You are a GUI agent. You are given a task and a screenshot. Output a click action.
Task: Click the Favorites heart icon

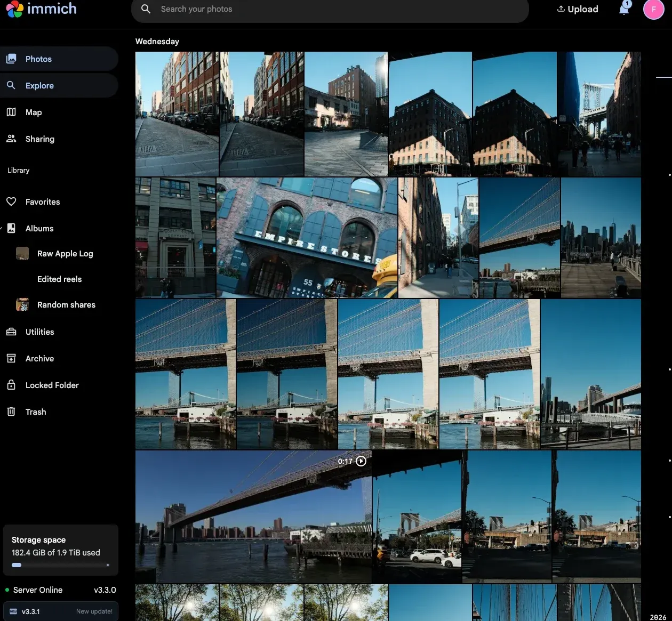(11, 201)
